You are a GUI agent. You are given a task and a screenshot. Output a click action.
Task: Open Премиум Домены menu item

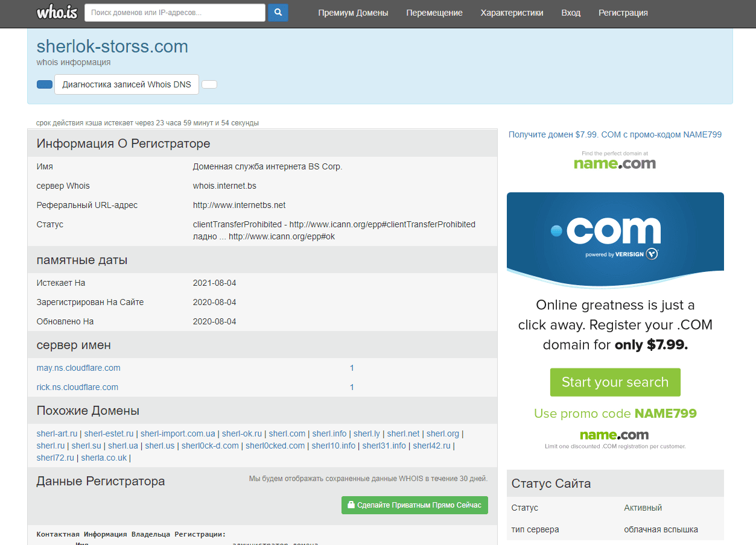[353, 13]
